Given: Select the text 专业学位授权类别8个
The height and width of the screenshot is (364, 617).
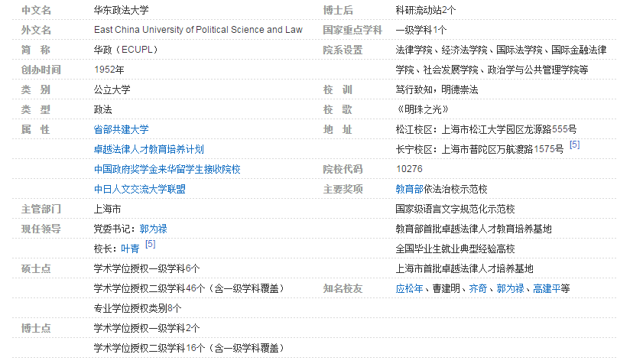Looking at the screenshot, I should tap(138, 308).
